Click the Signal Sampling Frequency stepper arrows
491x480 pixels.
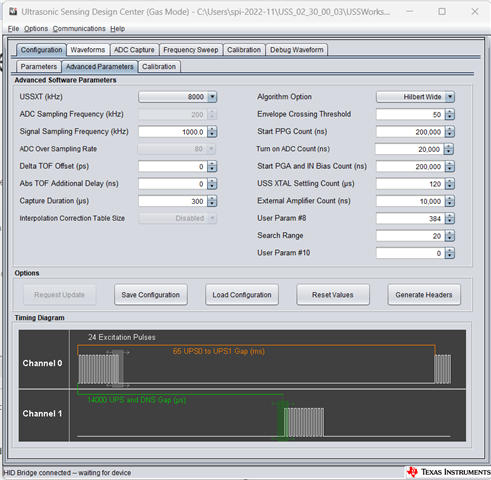click(212, 132)
